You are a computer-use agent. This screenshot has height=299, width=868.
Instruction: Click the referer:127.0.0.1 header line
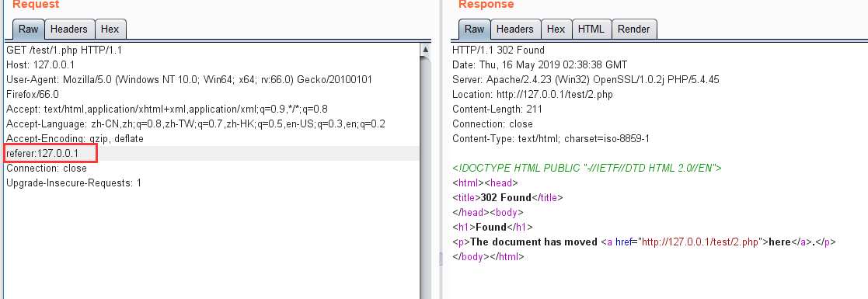43,153
